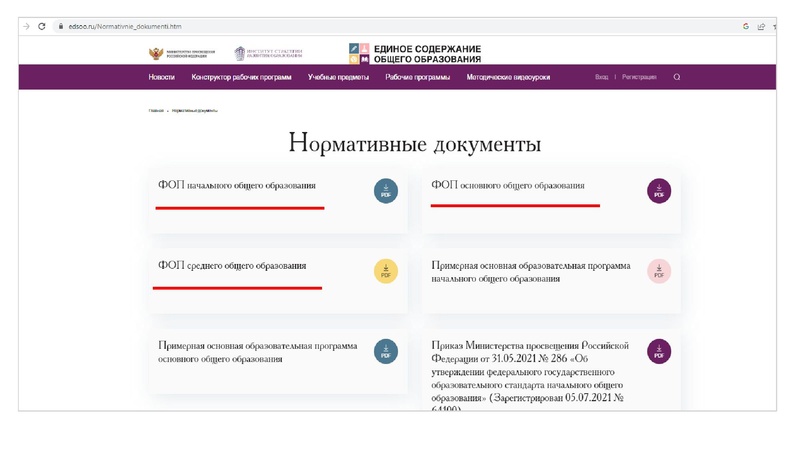The width and height of the screenshot is (800, 450).
Task: Open ФОП основного общего образования card title
Action: tap(508, 185)
